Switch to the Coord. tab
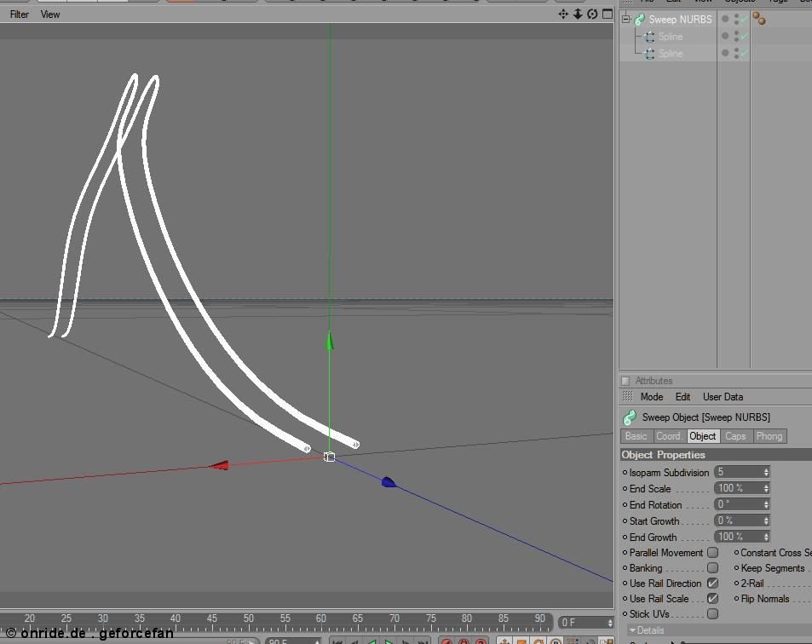The image size is (812, 644). (669, 436)
